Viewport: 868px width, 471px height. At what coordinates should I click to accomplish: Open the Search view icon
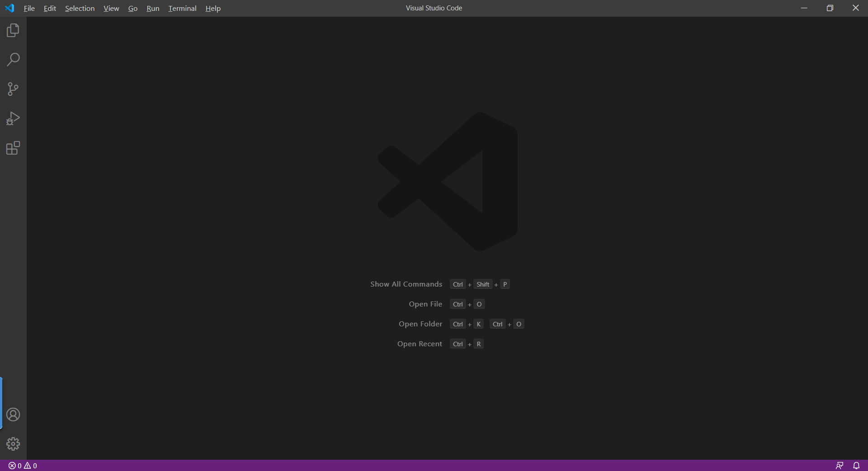(13, 60)
